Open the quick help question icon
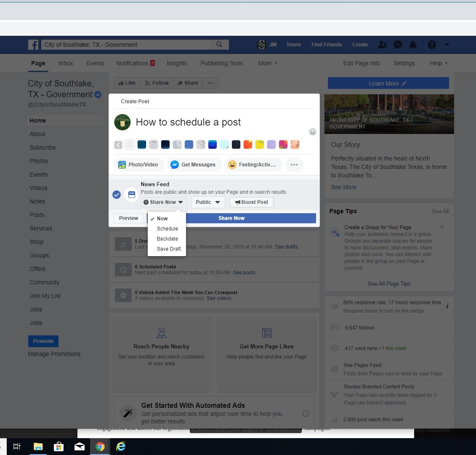The width and height of the screenshot is (476, 455). click(x=432, y=45)
